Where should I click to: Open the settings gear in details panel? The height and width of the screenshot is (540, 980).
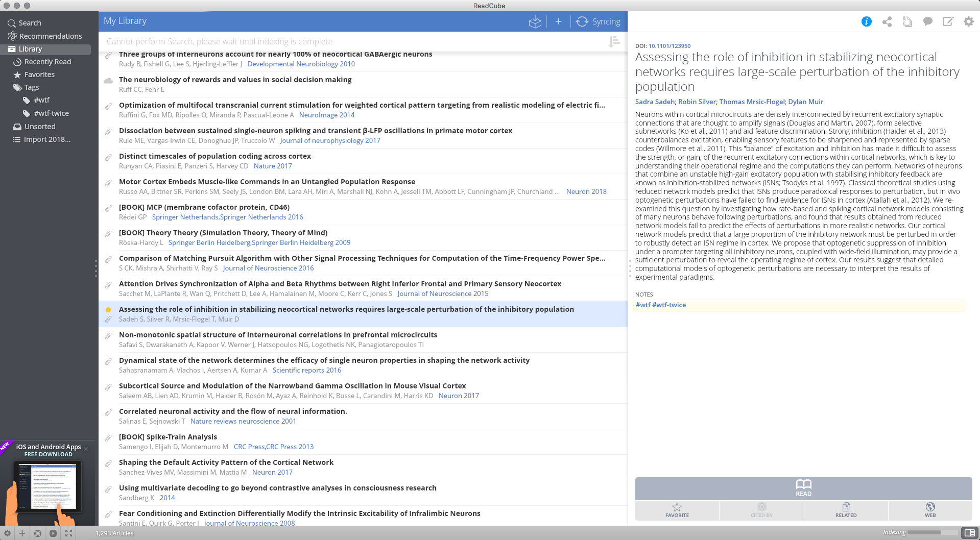(968, 21)
